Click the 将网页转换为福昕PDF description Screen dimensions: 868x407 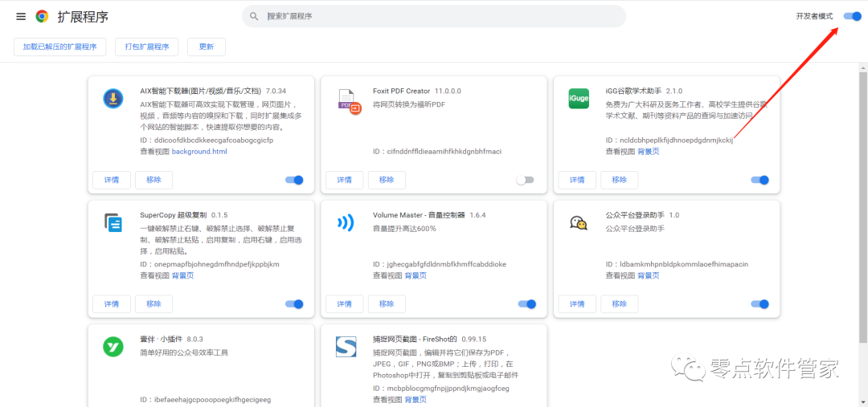(x=409, y=104)
